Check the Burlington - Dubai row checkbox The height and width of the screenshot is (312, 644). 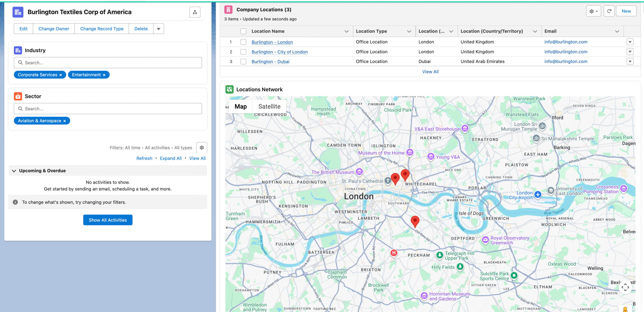243,62
